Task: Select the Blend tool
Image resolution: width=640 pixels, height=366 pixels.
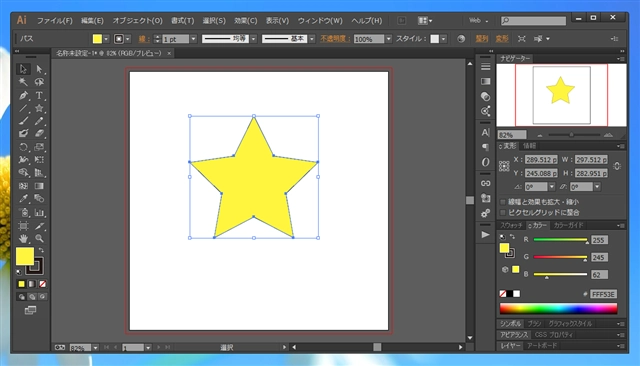Action: (39, 199)
